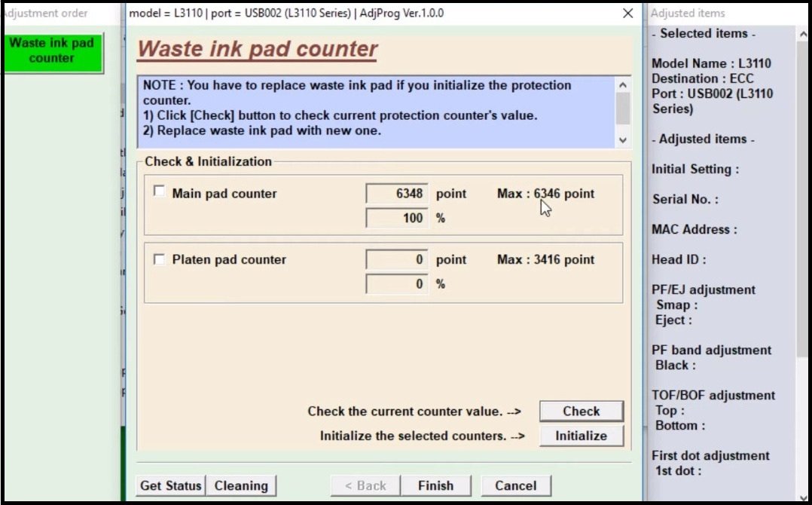This screenshot has width=812, height=505.
Task: Enable the Main pad counter checkbox
Action: [159, 191]
